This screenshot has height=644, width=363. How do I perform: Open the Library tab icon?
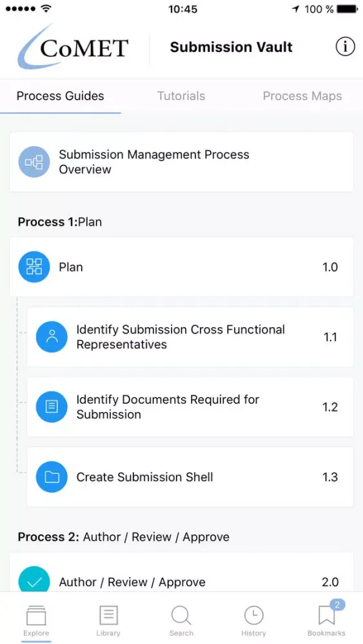click(x=108, y=616)
